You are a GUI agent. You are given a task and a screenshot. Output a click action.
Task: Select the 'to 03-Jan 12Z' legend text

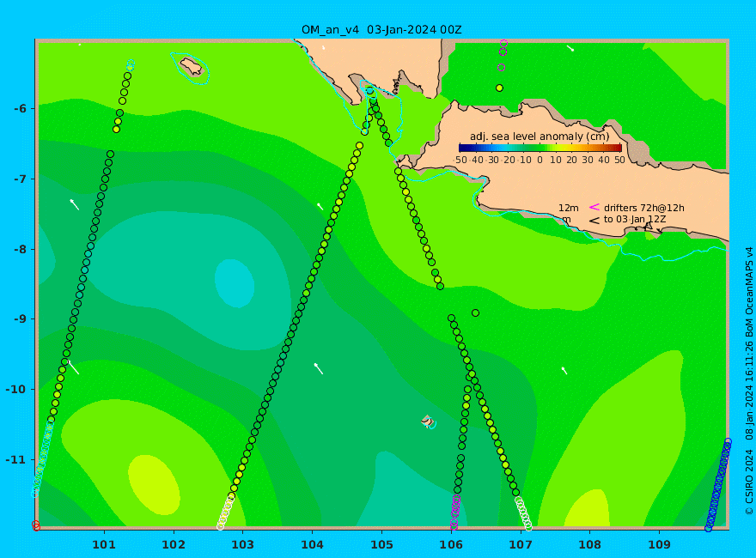635,219
